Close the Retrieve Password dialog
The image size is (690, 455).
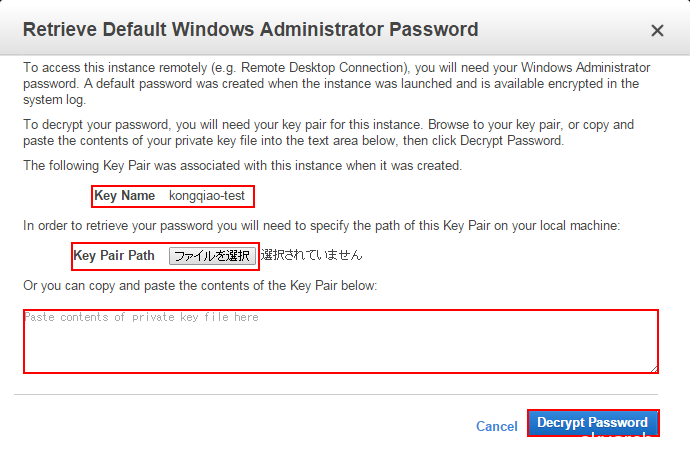pyautogui.click(x=657, y=31)
